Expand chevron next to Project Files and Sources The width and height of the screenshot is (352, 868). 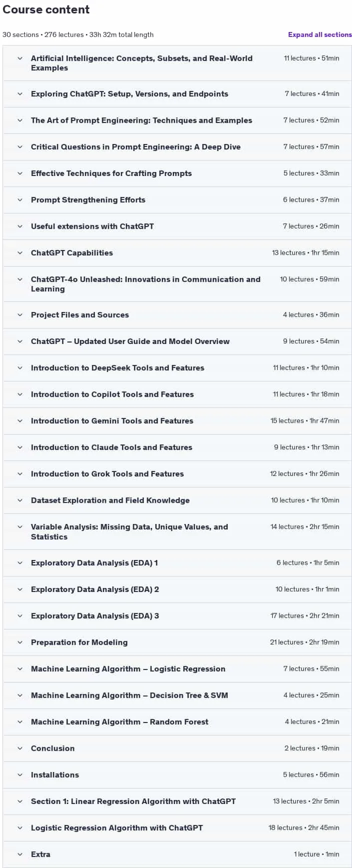[x=20, y=315]
